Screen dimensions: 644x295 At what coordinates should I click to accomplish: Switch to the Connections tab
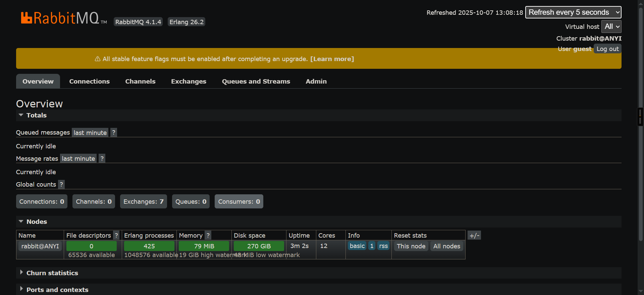(89, 81)
